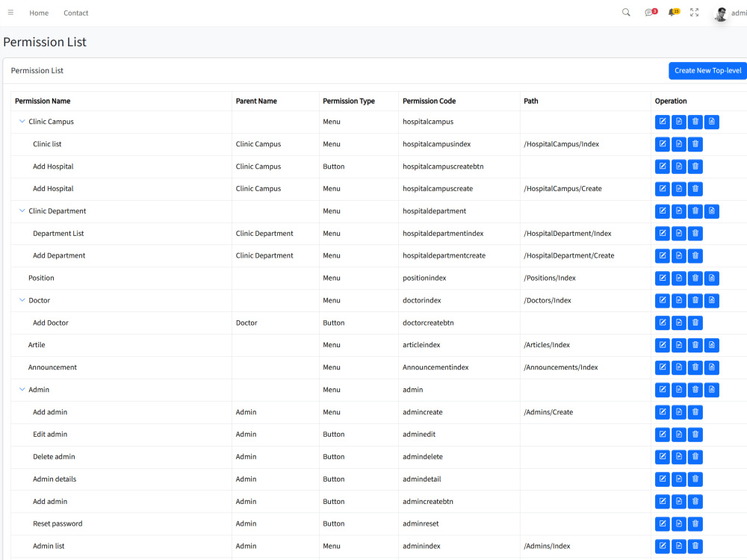
Task: Click add-child file icon for Clinic Department
Action: click(x=712, y=211)
